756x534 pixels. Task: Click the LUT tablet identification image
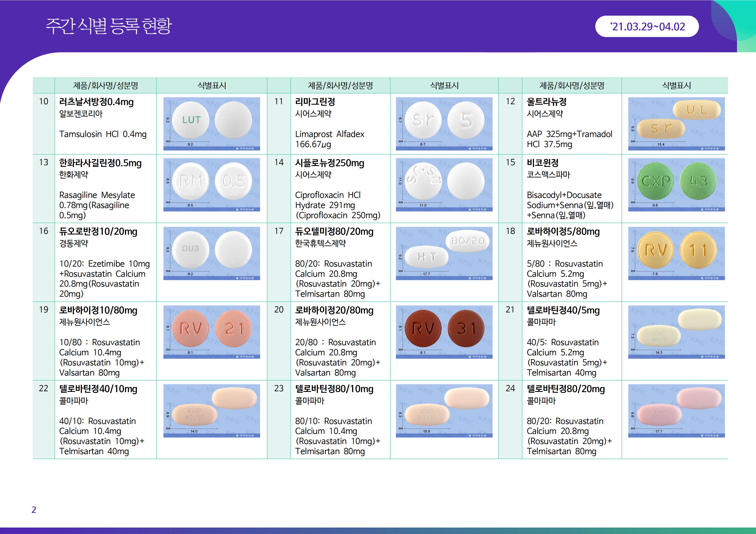point(211,123)
